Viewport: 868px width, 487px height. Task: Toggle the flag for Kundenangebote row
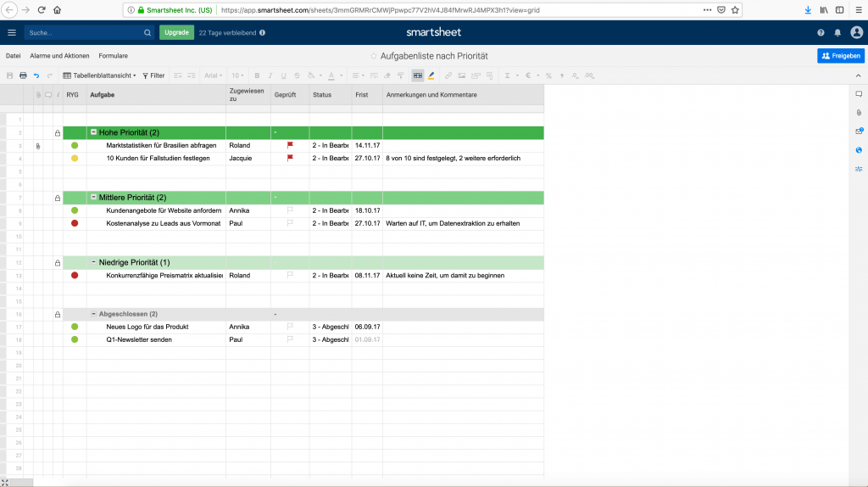[x=289, y=210]
